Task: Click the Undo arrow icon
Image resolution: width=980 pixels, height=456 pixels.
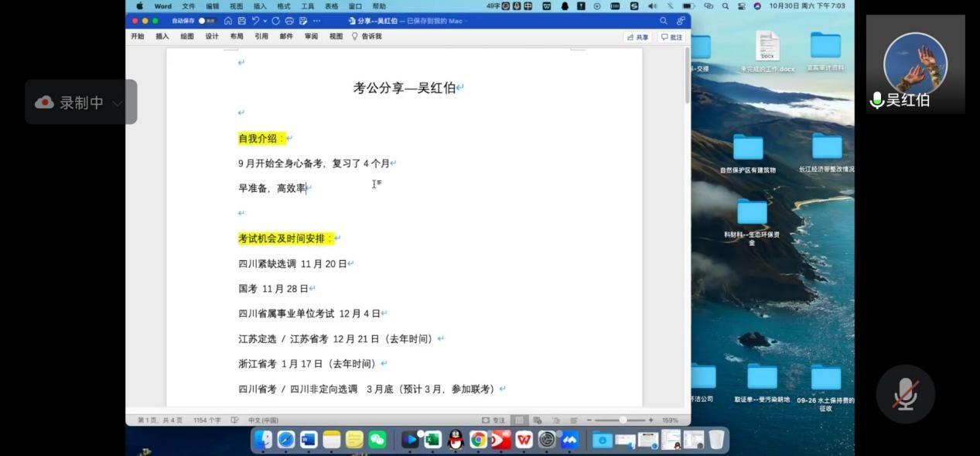Action: tap(254, 21)
